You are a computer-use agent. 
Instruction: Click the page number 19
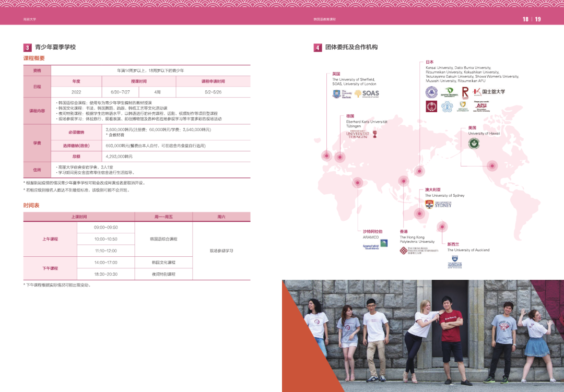tap(538, 19)
